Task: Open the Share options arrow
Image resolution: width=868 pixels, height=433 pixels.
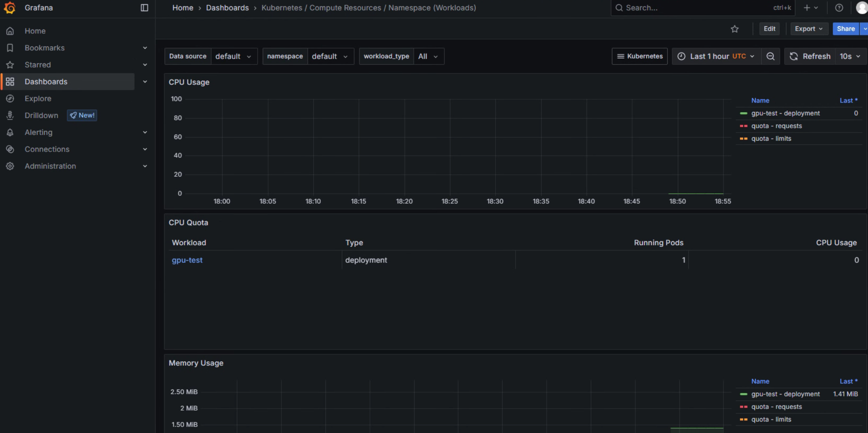Action: pos(864,29)
